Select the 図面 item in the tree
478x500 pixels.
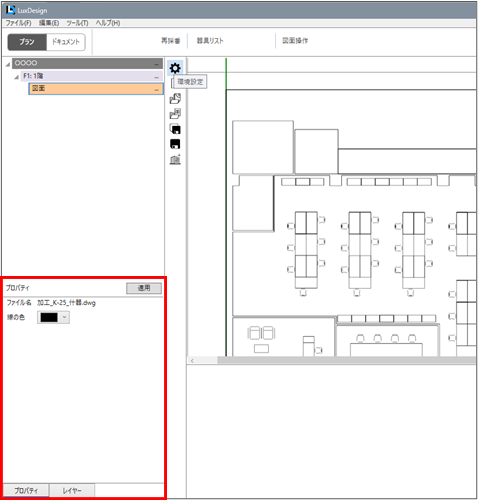pos(96,89)
